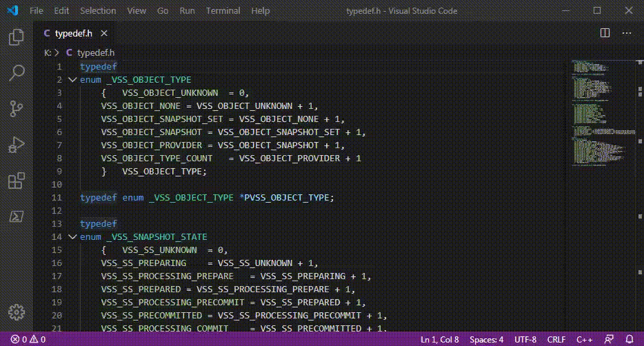
Task: Select the typedef.h editor tab
Action: pyautogui.click(x=75, y=33)
